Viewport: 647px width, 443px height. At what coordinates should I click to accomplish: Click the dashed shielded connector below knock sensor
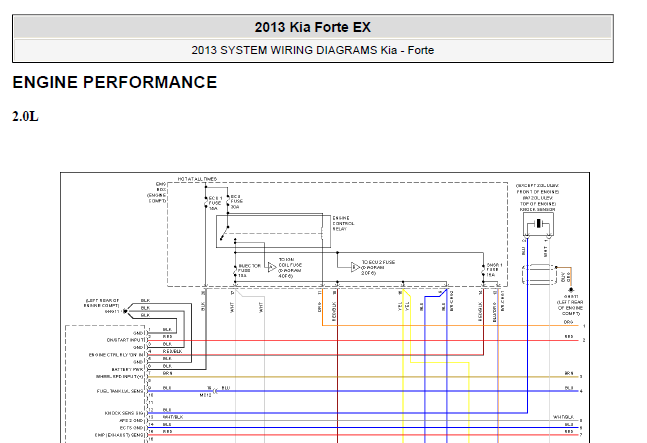tap(539, 274)
